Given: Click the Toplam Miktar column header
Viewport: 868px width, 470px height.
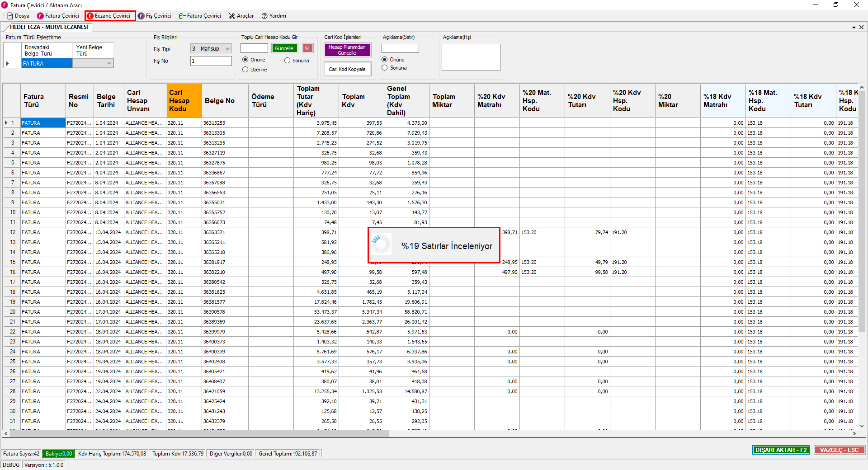Looking at the screenshot, I should [x=452, y=101].
